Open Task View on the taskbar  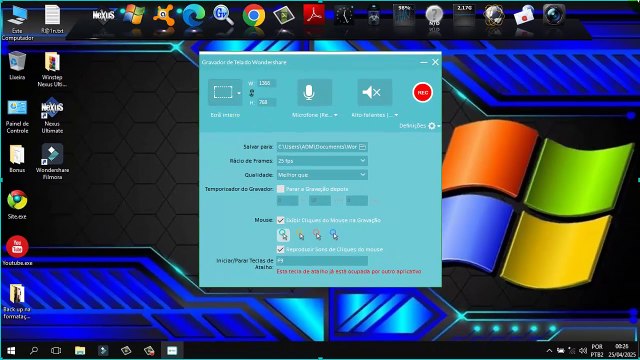[x=56, y=351]
